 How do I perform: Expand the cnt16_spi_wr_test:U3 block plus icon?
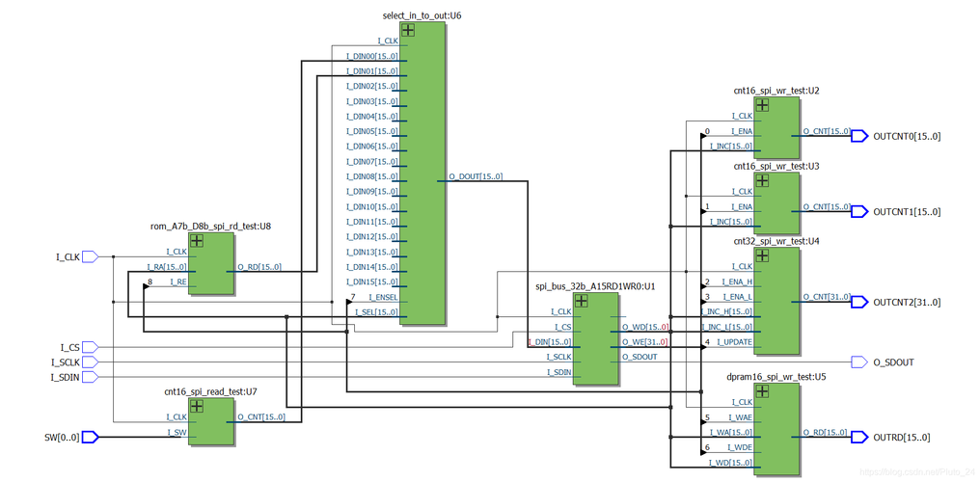point(762,181)
